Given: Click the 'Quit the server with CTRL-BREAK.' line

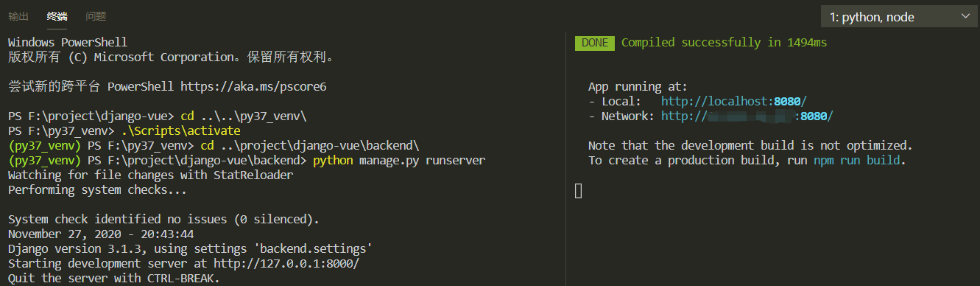Looking at the screenshot, I should click(x=114, y=279).
